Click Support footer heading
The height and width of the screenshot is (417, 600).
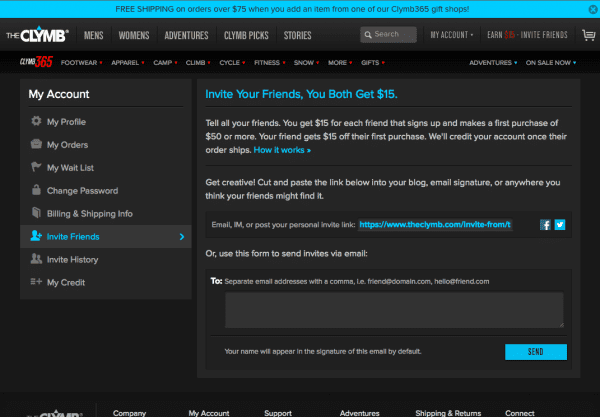pyautogui.click(x=278, y=413)
